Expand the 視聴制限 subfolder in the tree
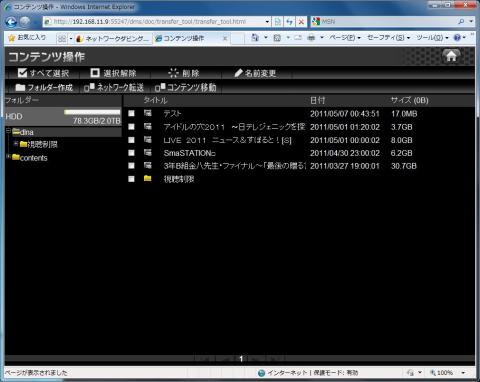The height and width of the screenshot is (382, 480). coord(16,143)
